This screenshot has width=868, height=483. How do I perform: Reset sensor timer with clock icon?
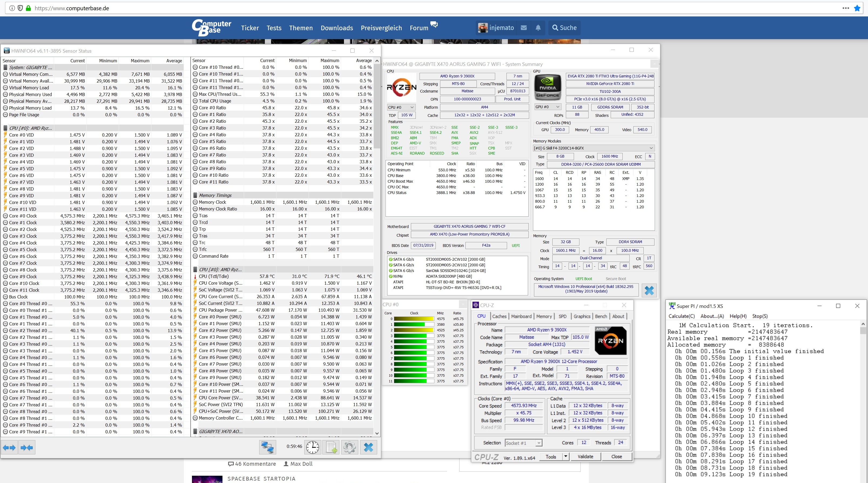(312, 447)
